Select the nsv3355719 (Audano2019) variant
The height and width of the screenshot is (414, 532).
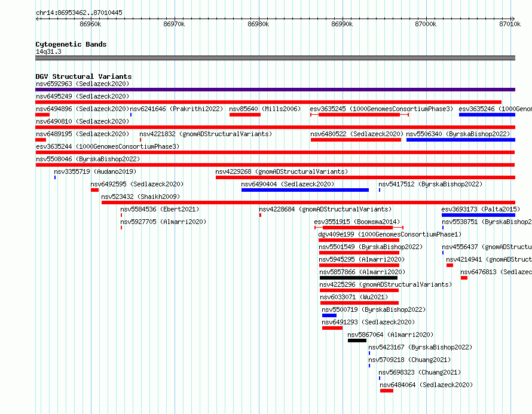[95, 171]
